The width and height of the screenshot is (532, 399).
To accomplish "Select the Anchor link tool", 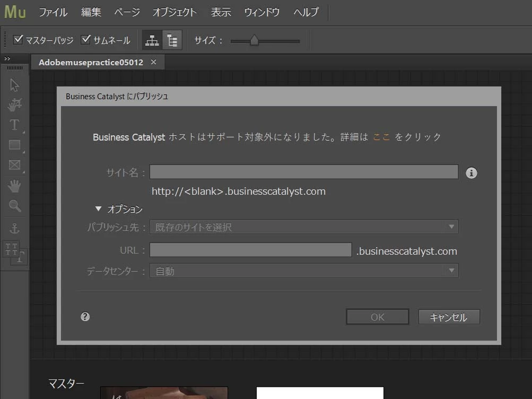I will (x=14, y=228).
